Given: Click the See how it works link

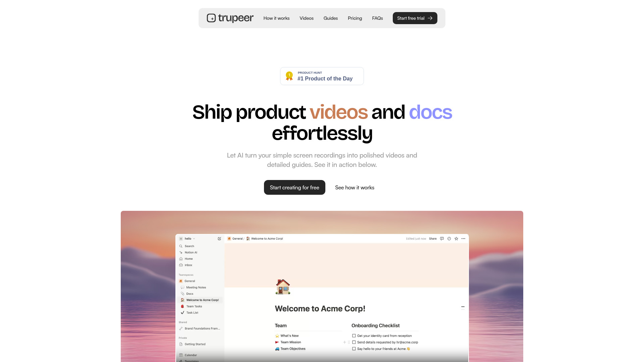Looking at the screenshot, I should point(354,187).
